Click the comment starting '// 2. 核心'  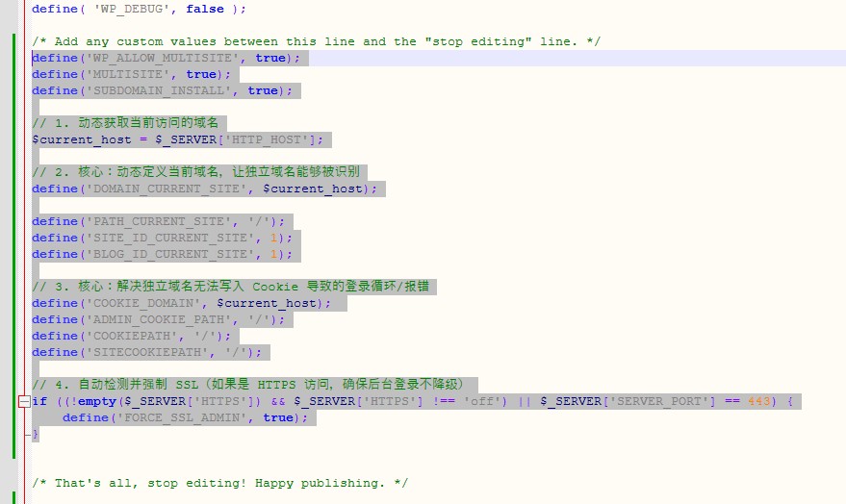coord(195,172)
